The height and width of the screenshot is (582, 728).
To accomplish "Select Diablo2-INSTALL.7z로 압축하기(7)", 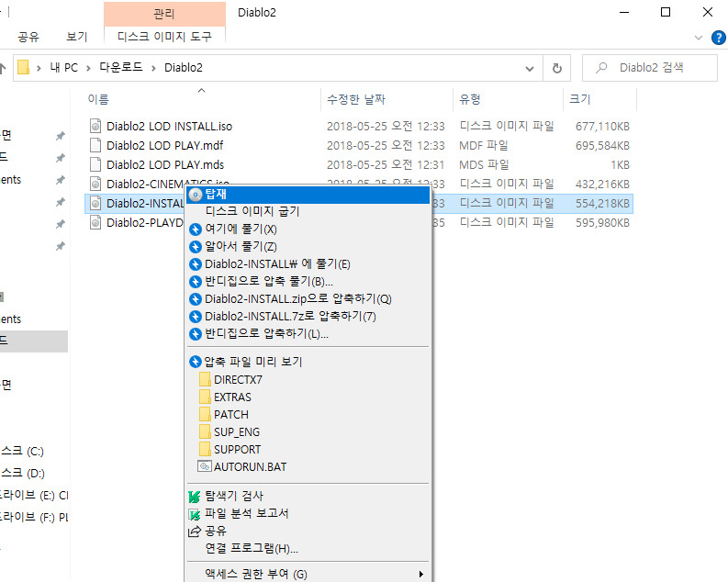I will [308, 317].
